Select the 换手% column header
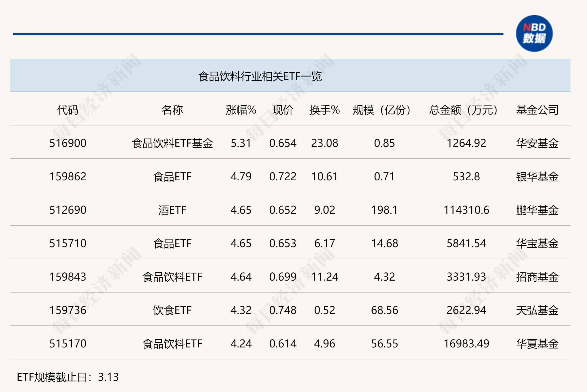The width and height of the screenshot is (587, 392). 324,110
